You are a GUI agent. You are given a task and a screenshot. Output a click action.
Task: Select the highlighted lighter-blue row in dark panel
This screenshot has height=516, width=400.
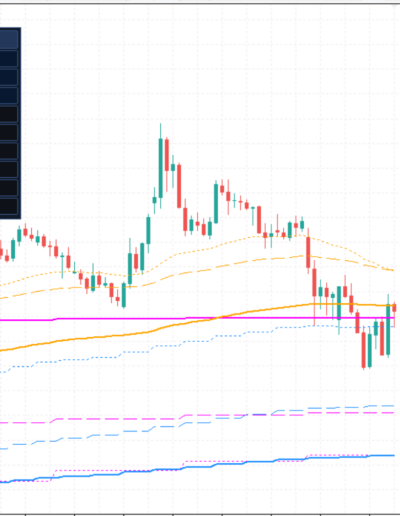(9, 39)
